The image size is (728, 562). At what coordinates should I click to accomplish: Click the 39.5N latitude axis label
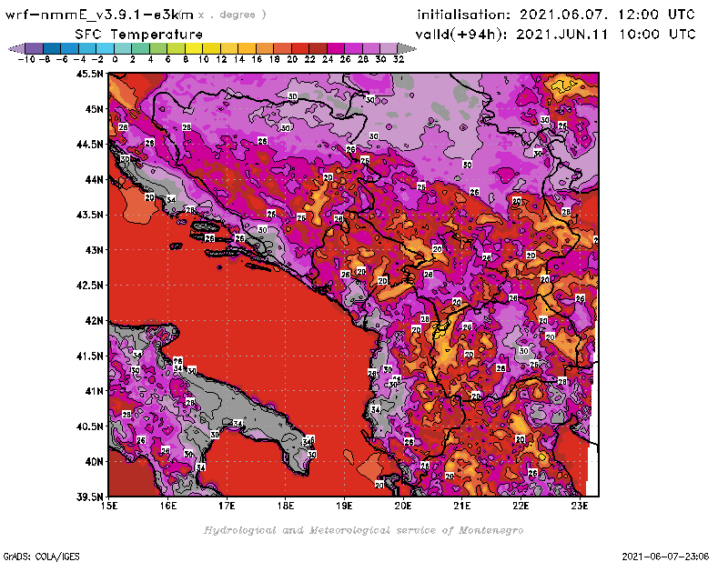[88, 497]
